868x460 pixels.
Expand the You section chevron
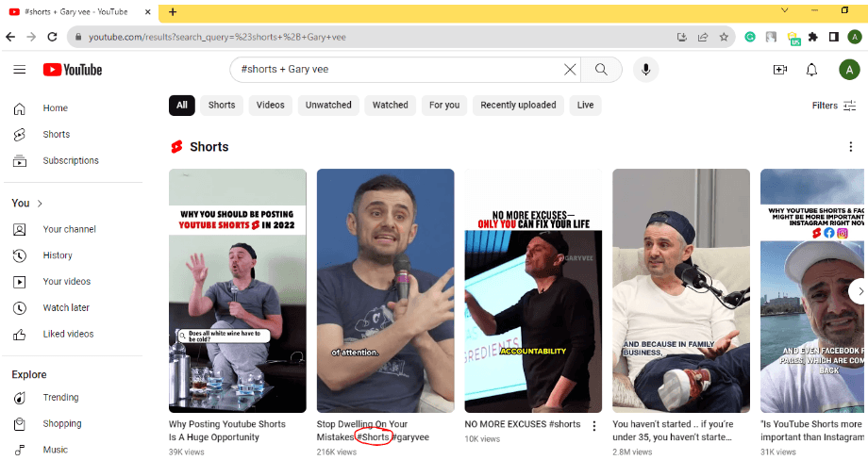click(40, 204)
